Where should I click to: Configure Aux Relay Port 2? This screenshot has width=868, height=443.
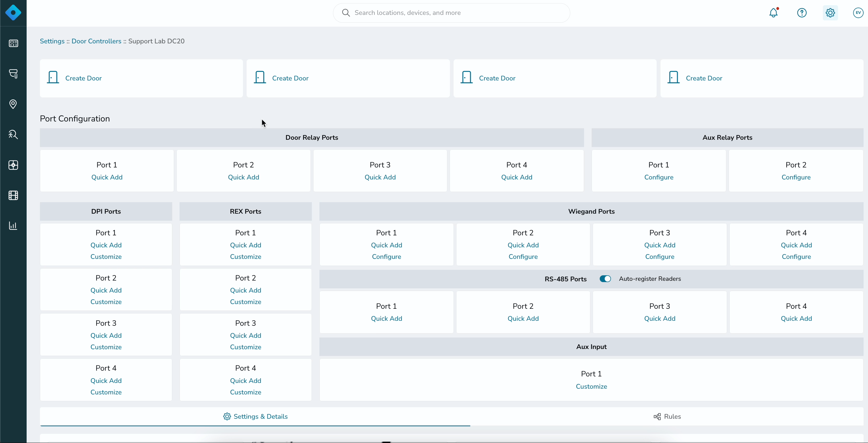796,177
